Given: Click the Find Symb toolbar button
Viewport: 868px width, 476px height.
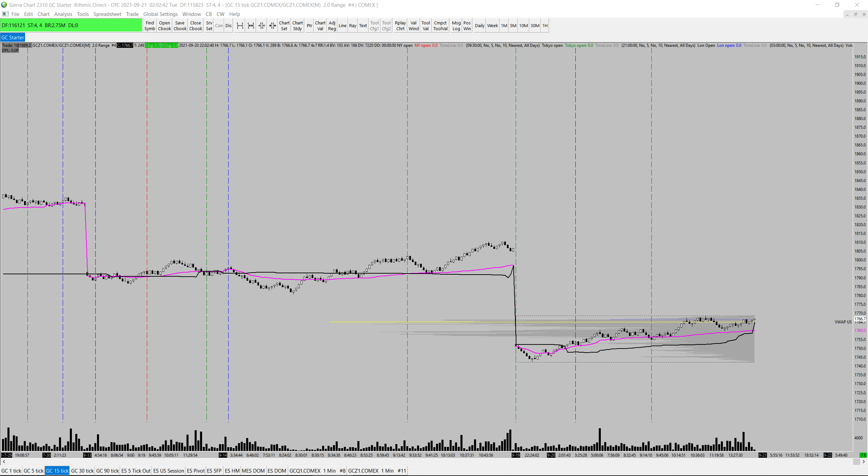Looking at the screenshot, I should point(150,26).
